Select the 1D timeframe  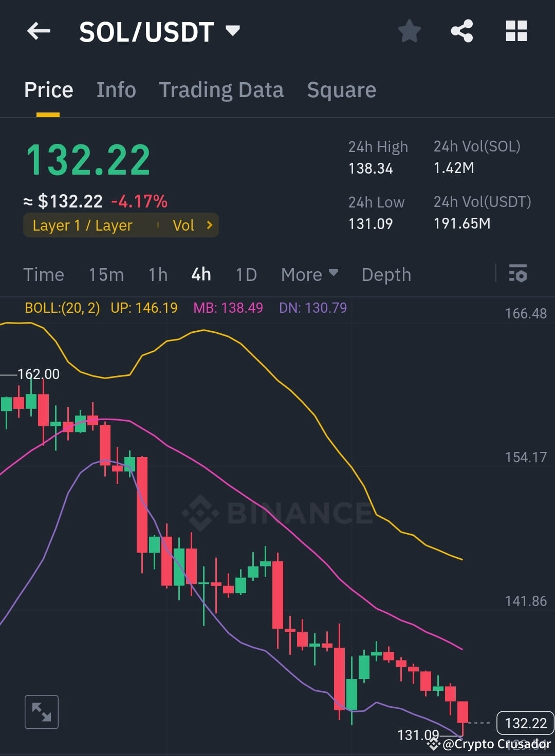tap(246, 274)
